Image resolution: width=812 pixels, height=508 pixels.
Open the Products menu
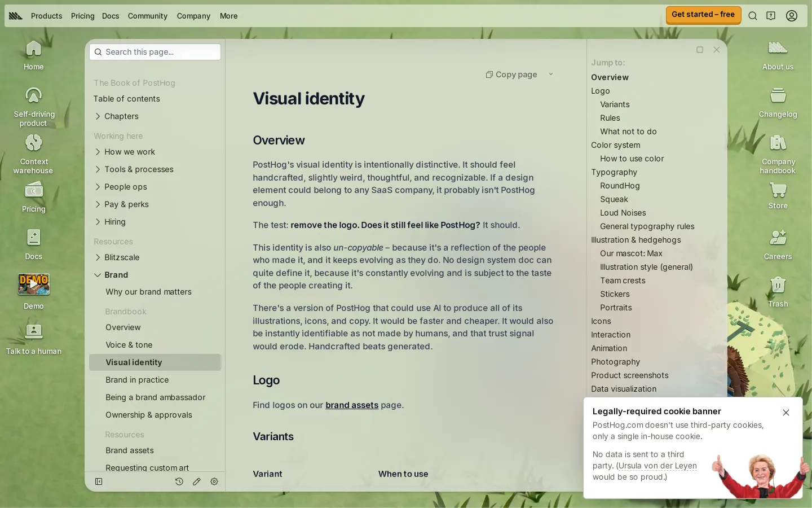[46, 16]
